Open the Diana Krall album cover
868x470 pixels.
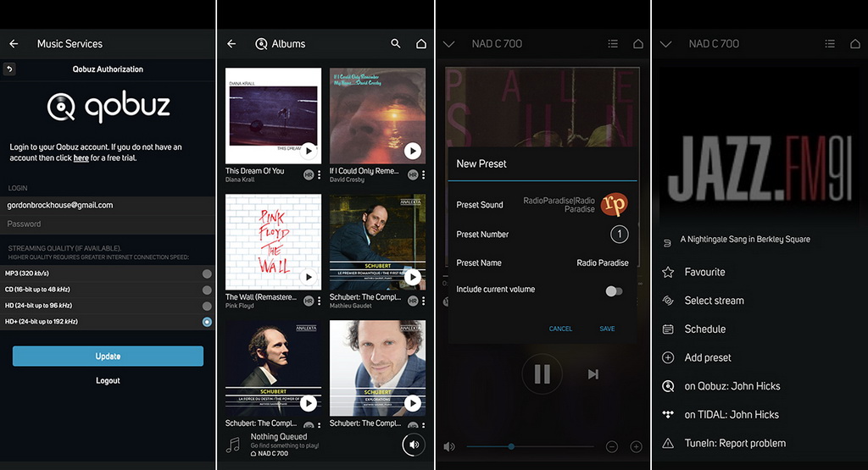(273, 115)
